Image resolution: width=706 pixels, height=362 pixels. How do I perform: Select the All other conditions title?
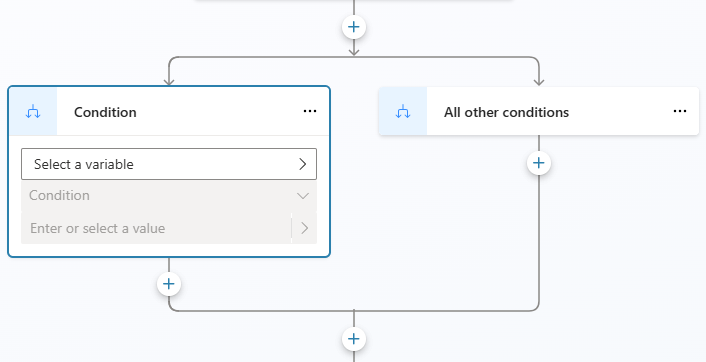[506, 112]
